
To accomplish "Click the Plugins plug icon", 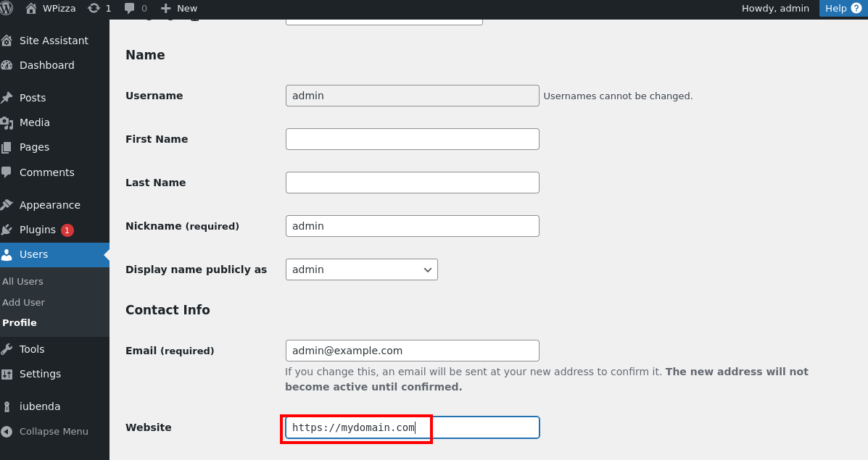I will pyautogui.click(x=7, y=230).
